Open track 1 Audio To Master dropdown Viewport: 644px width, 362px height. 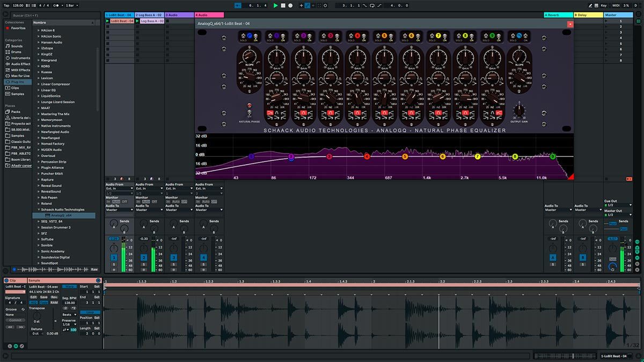pyautogui.click(x=119, y=210)
